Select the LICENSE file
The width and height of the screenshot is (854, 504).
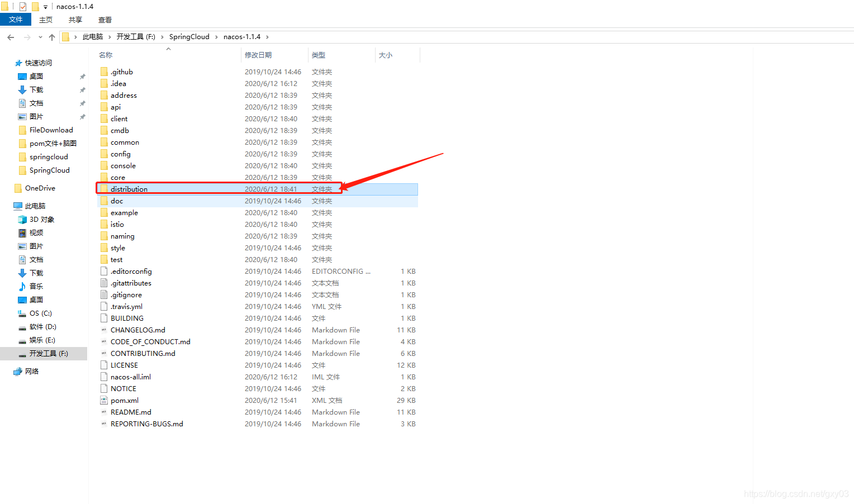(x=124, y=365)
